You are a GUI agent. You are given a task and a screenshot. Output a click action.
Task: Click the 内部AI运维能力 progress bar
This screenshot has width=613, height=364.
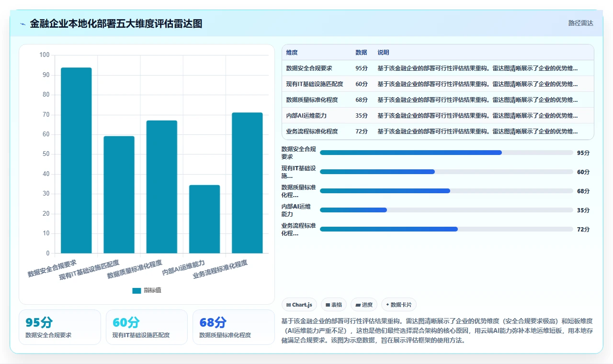tap(446, 210)
